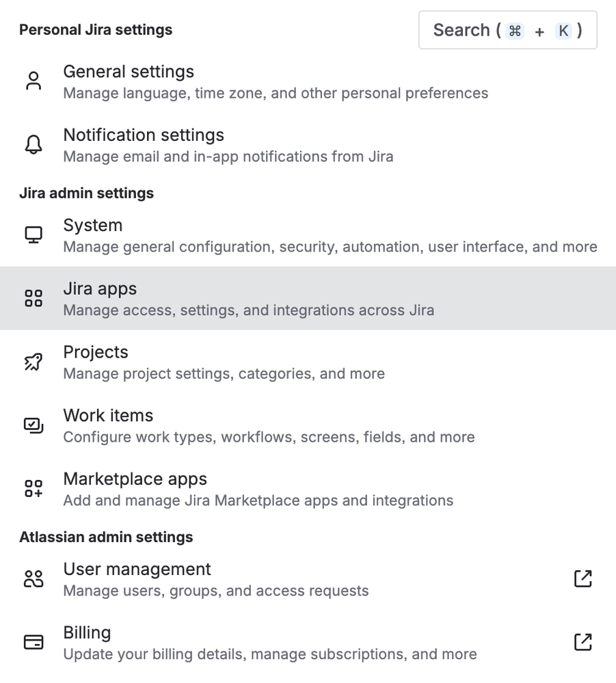616x683 pixels.
Task: Select the System settings entry
Action: pyautogui.click(x=92, y=225)
